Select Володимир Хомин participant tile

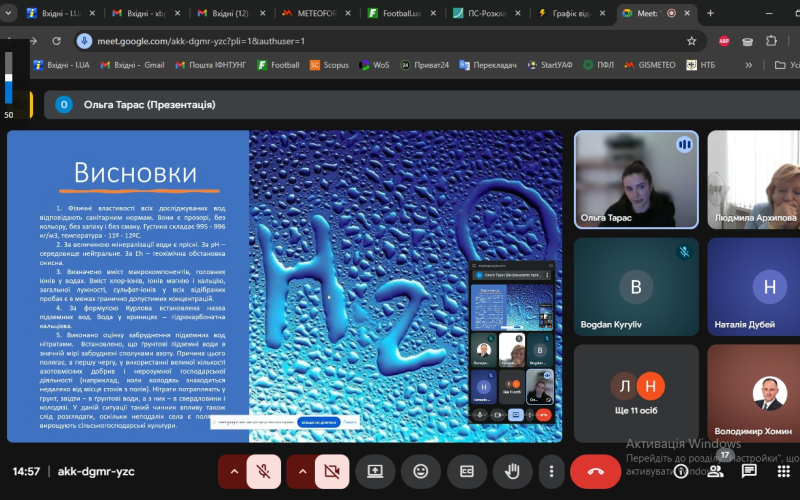[x=754, y=393]
